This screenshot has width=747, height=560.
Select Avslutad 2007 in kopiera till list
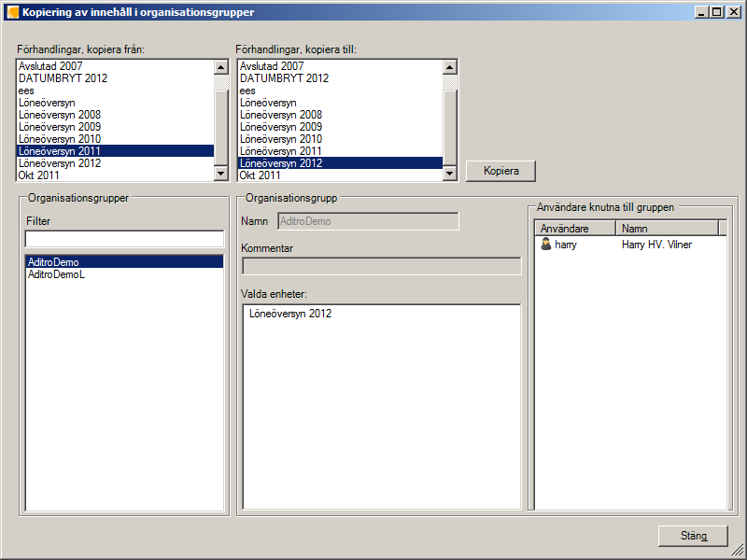click(340, 66)
